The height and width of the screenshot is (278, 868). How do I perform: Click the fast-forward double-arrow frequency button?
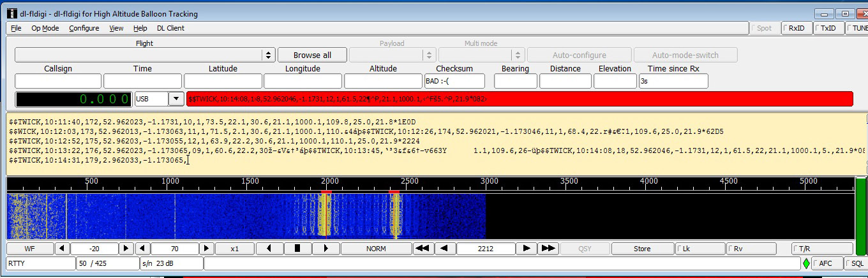[547, 249]
